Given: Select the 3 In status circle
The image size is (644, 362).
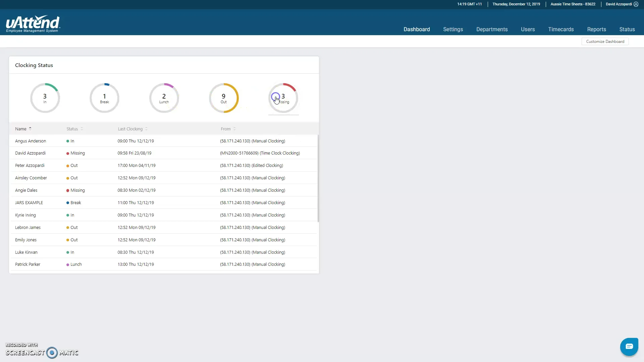Looking at the screenshot, I should click(x=45, y=98).
